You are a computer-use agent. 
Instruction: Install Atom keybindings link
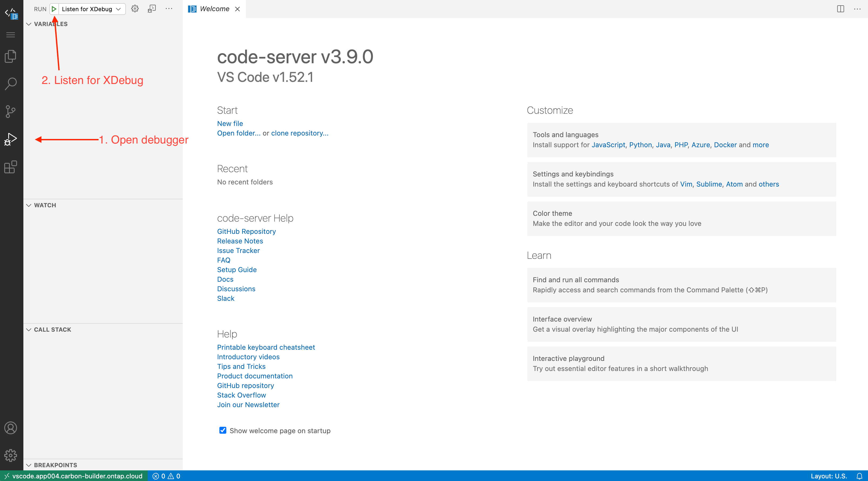tap(734, 184)
